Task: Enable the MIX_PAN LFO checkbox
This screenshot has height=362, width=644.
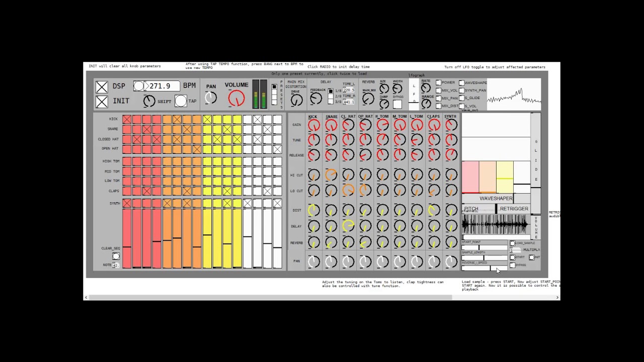Action: pyautogui.click(x=438, y=99)
